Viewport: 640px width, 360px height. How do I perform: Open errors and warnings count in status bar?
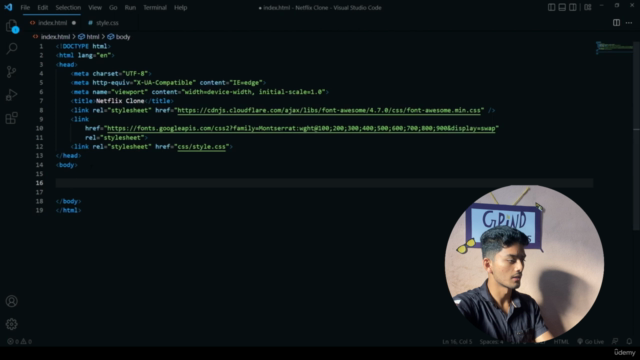click(x=19, y=341)
